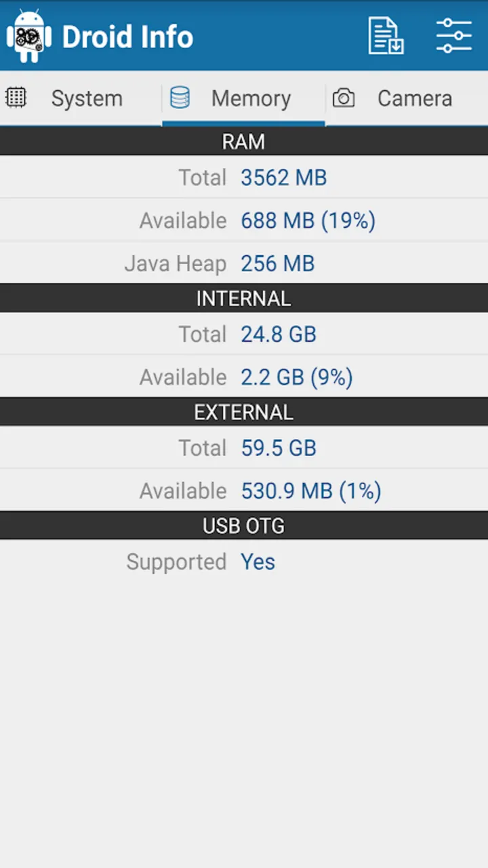Tap the Camera icon in tab bar
Image resolution: width=488 pixels, height=868 pixels.
(344, 98)
